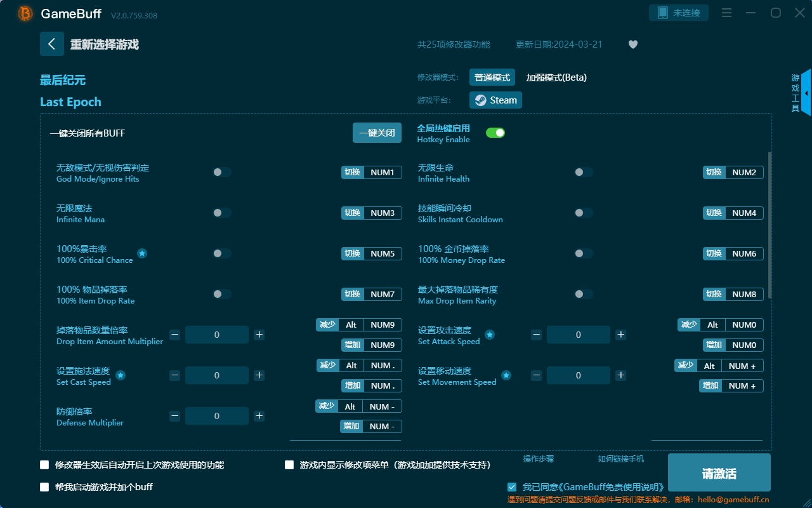
Task: Click Set Movement Speed value field
Action: [579, 375]
